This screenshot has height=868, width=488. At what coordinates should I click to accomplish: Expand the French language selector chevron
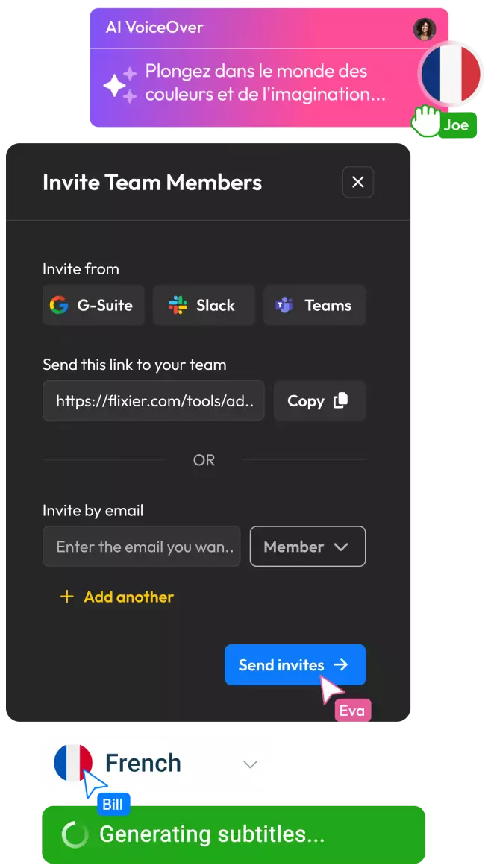point(251,764)
